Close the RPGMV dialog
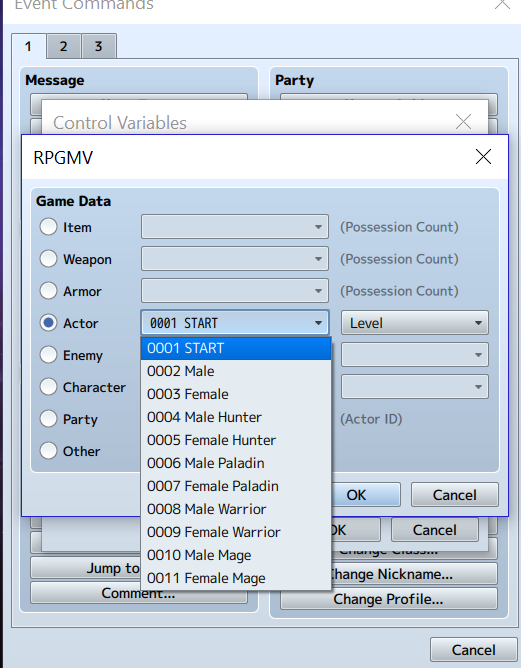This screenshot has width=521, height=668. (483, 157)
